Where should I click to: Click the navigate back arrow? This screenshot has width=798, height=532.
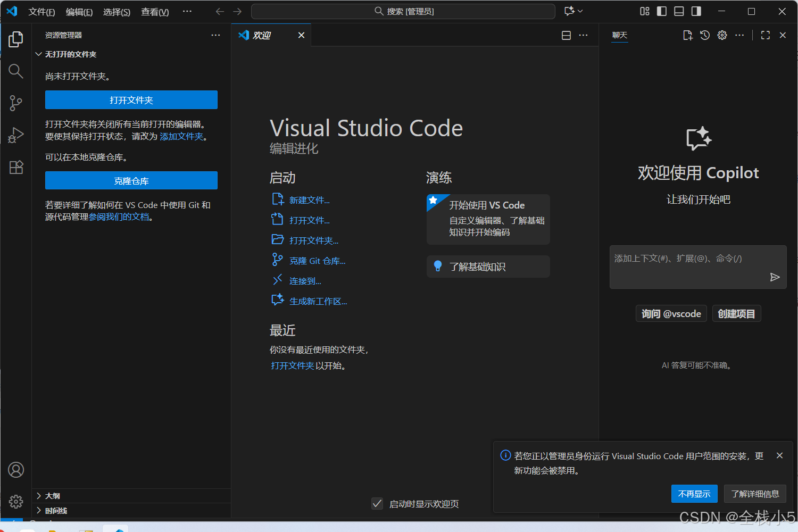click(x=220, y=11)
